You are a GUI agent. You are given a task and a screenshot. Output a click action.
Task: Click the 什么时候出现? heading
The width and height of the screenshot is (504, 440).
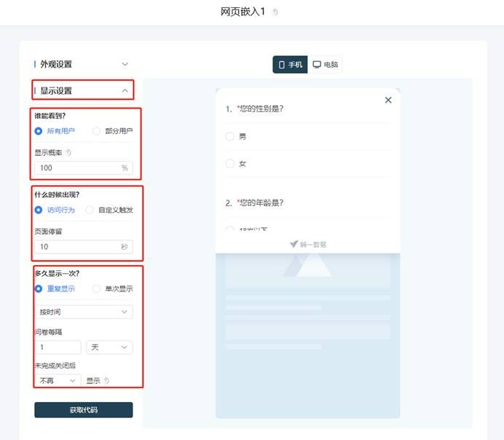coord(57,195)
